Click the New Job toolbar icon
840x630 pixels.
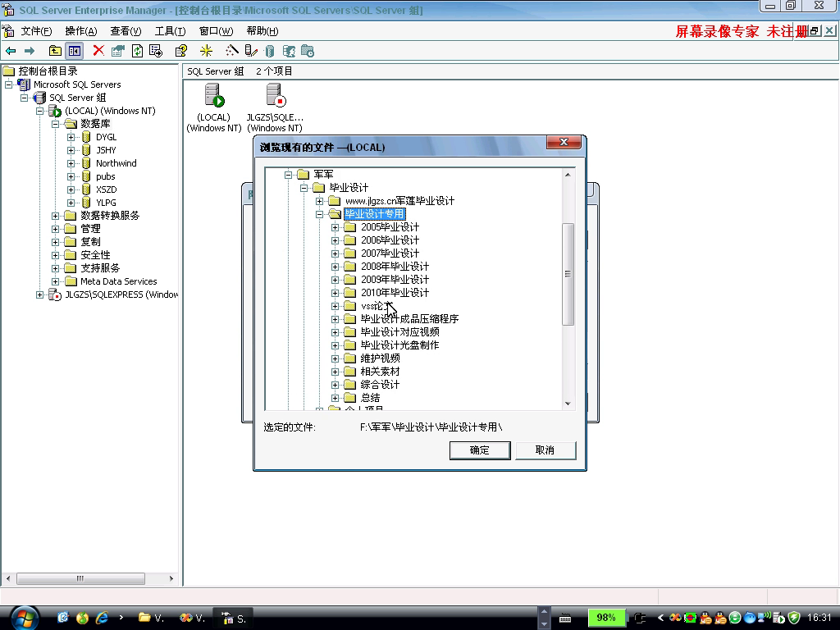[x=308, y=51]
